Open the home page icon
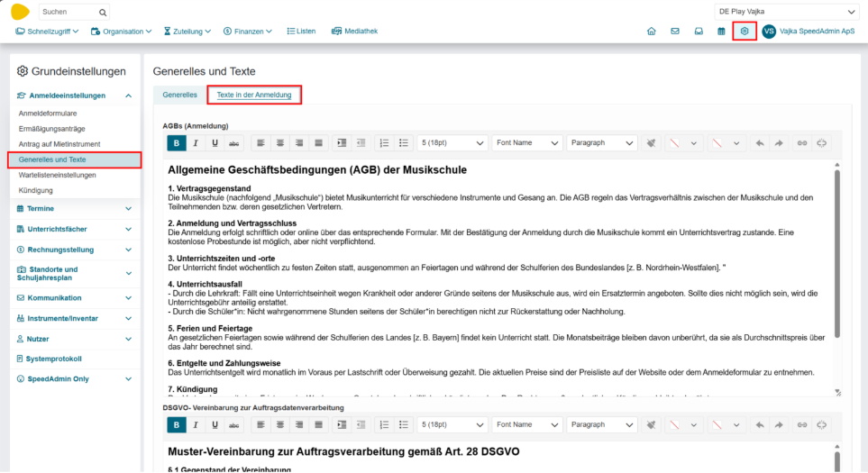This screenshot has width=868, height=473. 651,31
